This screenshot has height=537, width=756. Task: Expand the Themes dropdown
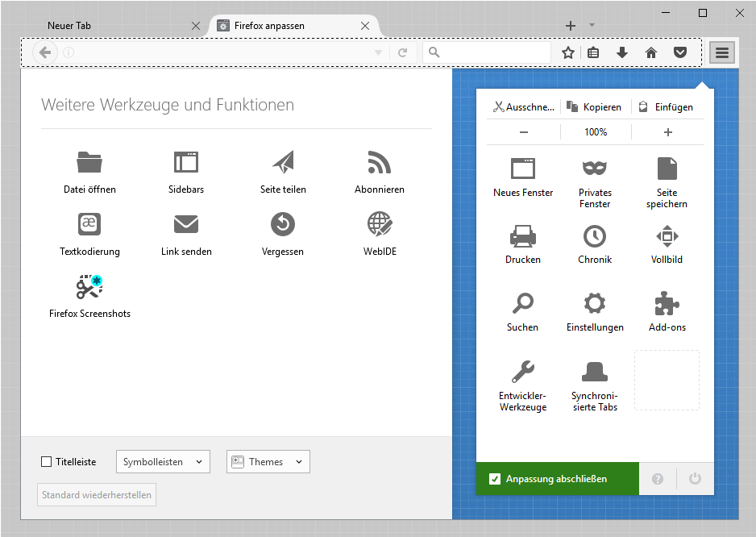pos(268,462)
